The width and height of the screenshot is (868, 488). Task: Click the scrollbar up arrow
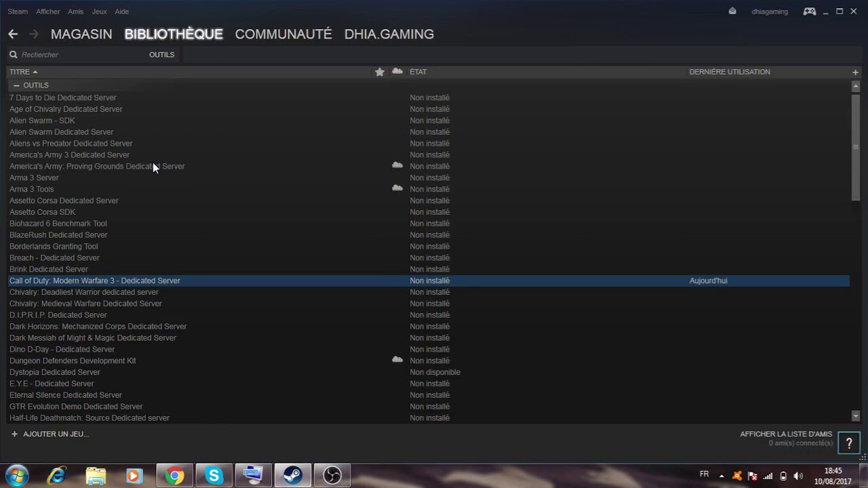click(855, 86)
